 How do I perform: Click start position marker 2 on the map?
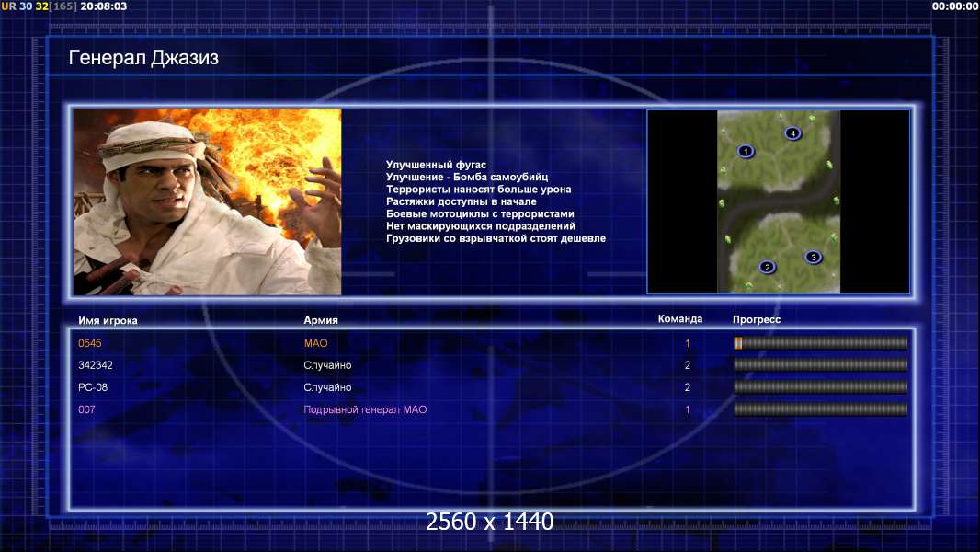pyautogui.click(x=767, y=267)
